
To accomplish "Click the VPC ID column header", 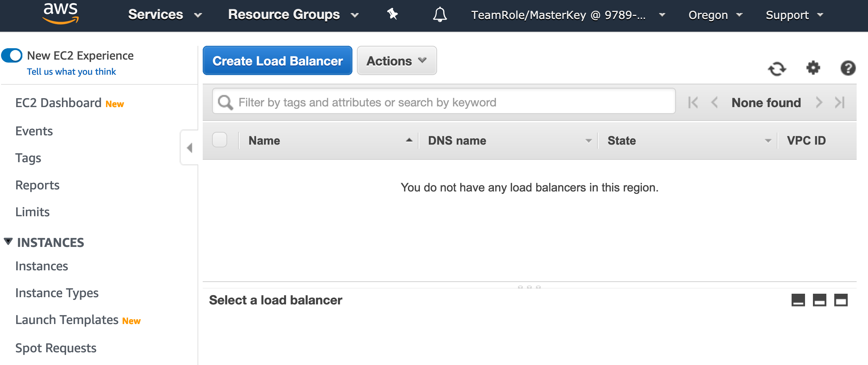I will click(x=806, y=140).
